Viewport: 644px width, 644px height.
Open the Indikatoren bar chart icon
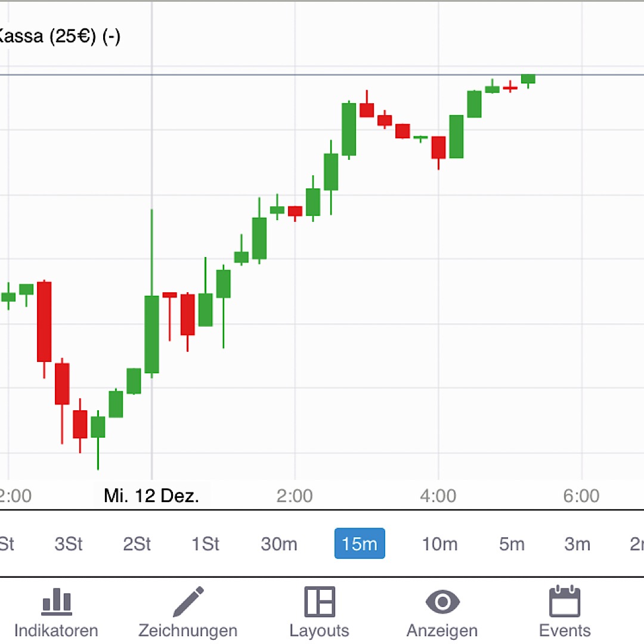tap(57, 602)
